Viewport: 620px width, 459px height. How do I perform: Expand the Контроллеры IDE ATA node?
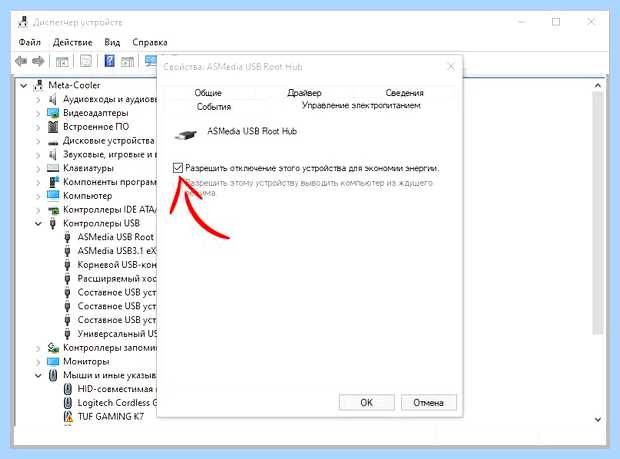pyautogui.click(x=38, y=210)
